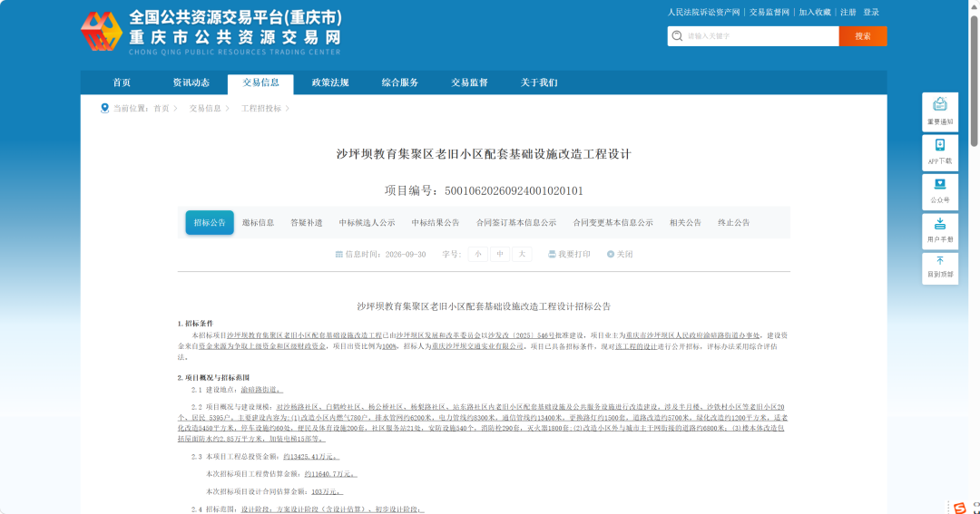Open the 政策法规 navigation menu
This screenshot has height=514, width=980.
tap(330, 82)
